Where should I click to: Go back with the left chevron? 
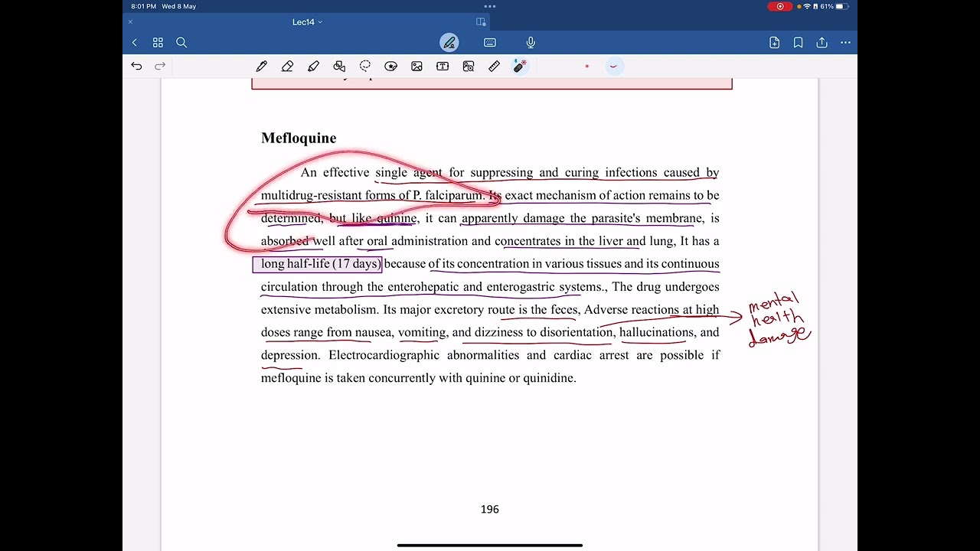click(135, 43)
